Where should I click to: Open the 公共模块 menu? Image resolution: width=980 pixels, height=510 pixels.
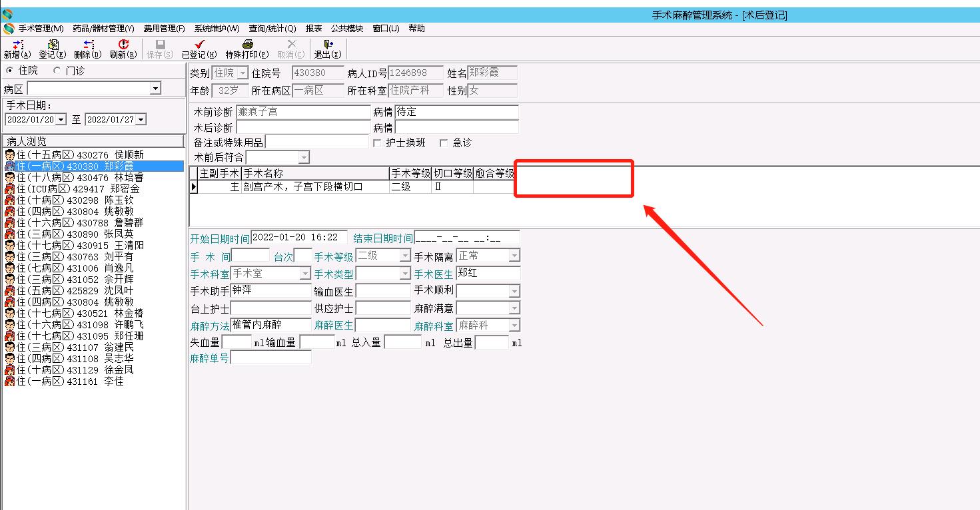tap(347, 29)
